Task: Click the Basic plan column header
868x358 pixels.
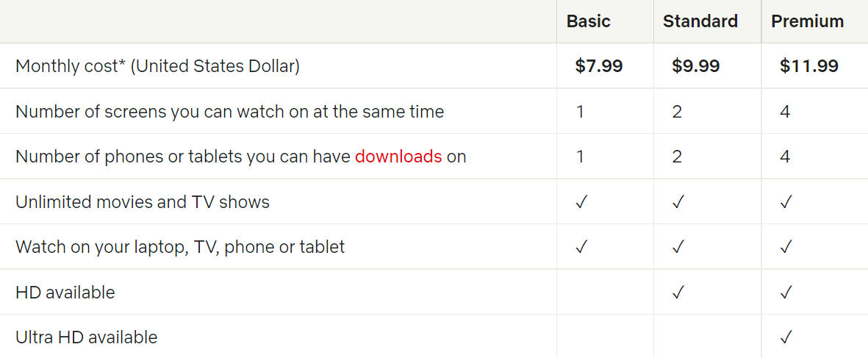Action: pyautogui.click(x=588, y=21)
